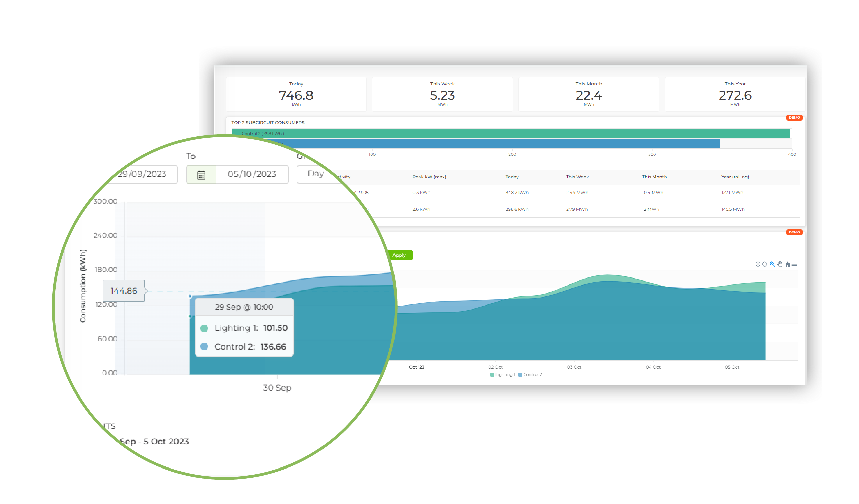The height and width of the screenshot is (504, 859).
Task: Activate the box zoom magnifier tool
Action: click(772, 265)
